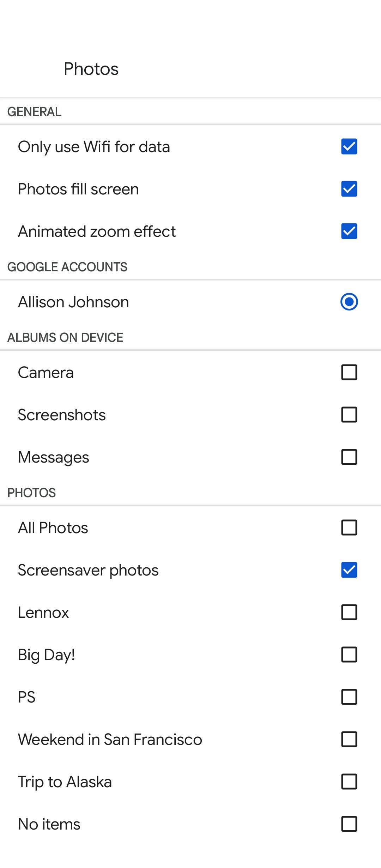Check the Trip to Alaska box
This screenshot has height=868, width=381.
[x=349, y=782]
